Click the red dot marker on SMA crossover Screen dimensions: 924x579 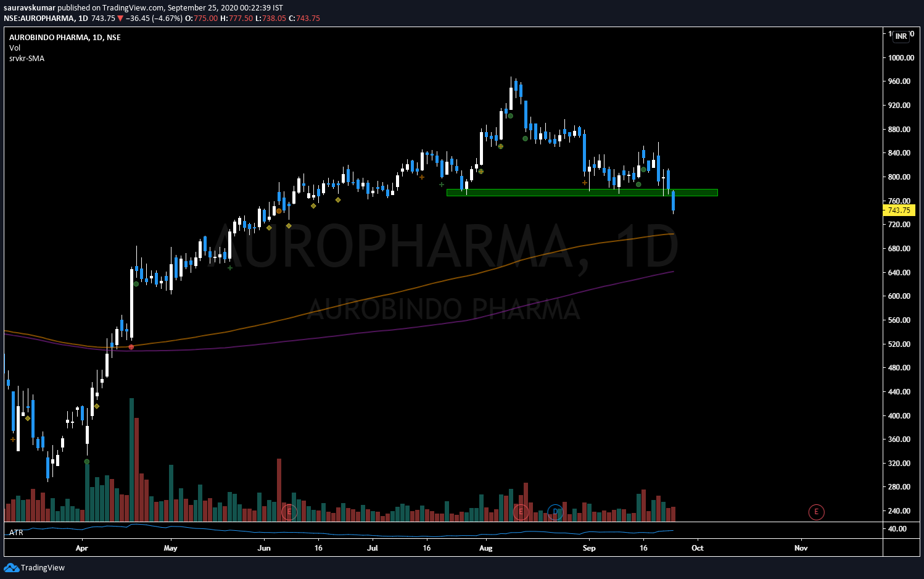(x=131, y=348)
